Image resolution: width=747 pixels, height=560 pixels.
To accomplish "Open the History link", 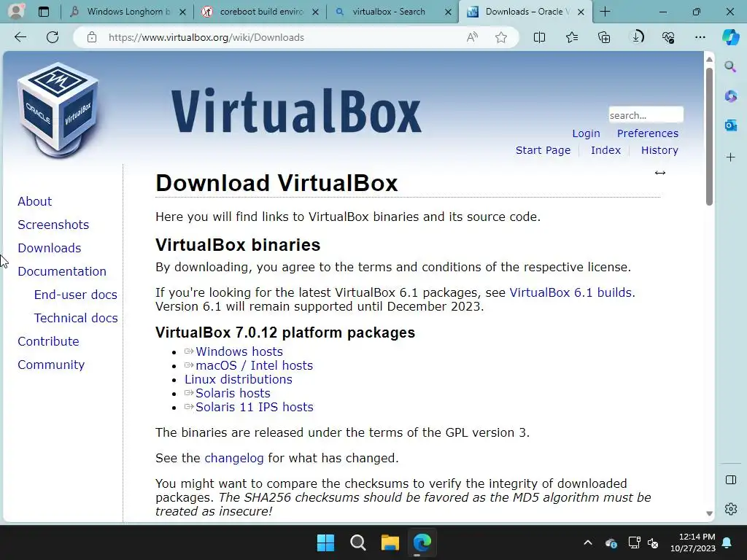I will pos(659,150).
